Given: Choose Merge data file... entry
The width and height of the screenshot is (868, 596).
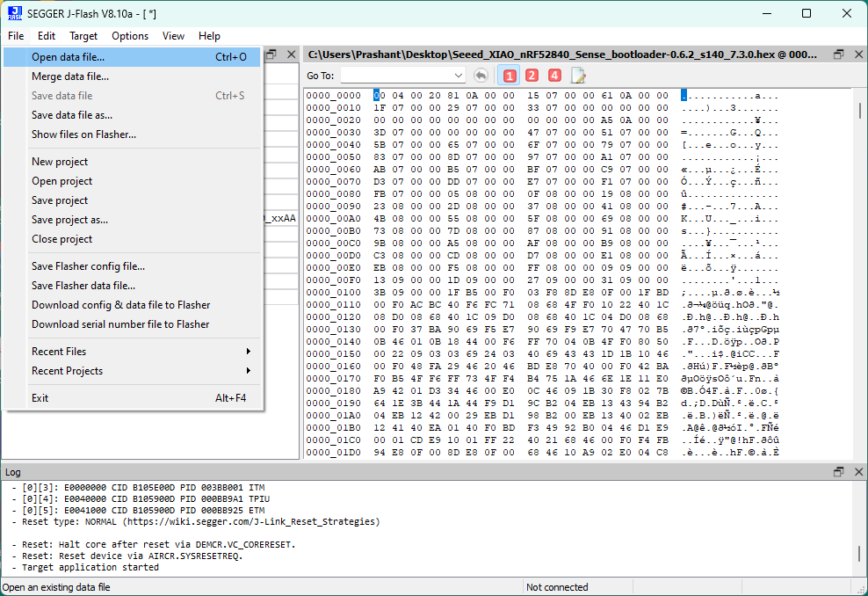Looking at the screenshot, I should coord(132,76).
